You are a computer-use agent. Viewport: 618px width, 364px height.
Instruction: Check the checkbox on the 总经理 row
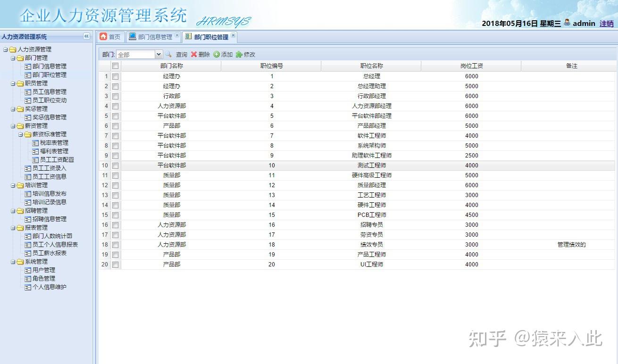pyautogui.click(x=115, y=76)
